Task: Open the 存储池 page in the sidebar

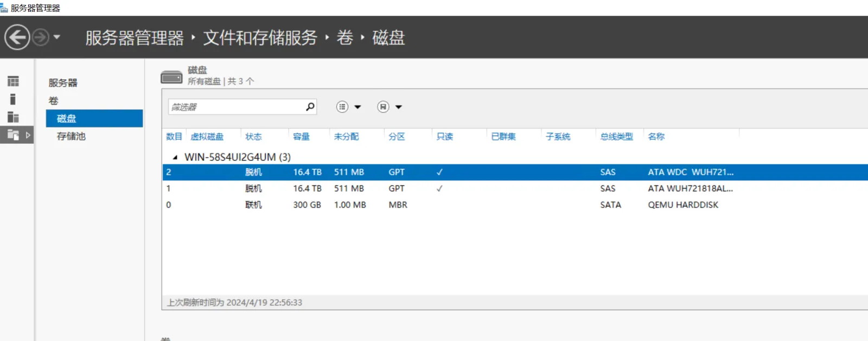Action: click(x=71, y=136)
